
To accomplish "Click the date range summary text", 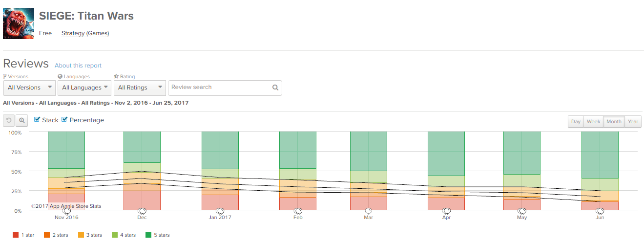I will pos(96,103).
